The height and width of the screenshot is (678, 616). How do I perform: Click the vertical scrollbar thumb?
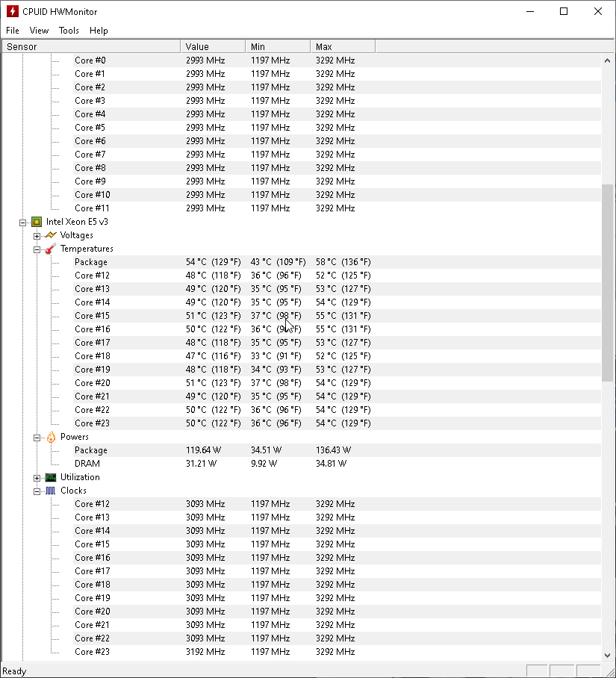pyautogui.click(x=607, y=283)
